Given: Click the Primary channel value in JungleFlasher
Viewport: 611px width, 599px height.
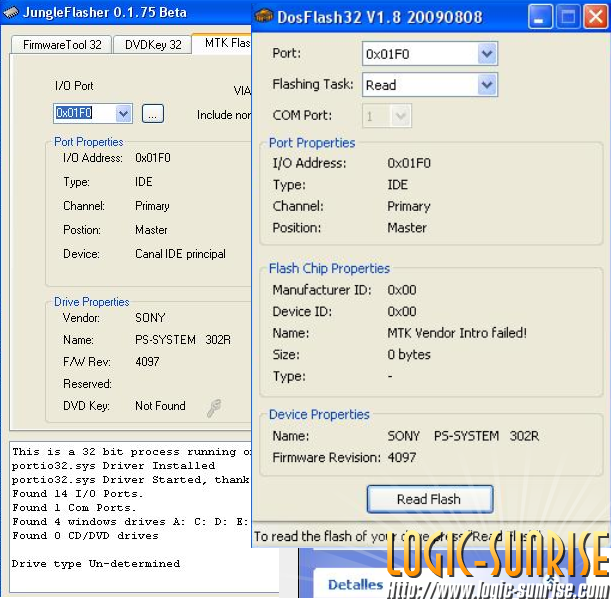Looking at the screenshot, I should click(x=152, y=206).
